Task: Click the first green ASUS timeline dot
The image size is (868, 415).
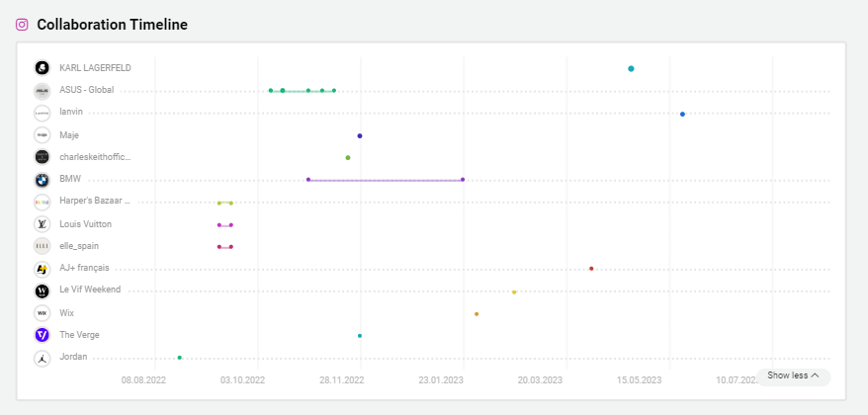Action: coord(271,90)
